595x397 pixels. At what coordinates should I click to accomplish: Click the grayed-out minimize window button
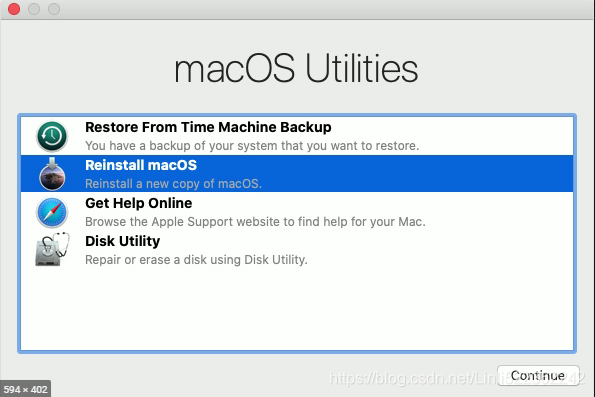(x=34, y=9)
